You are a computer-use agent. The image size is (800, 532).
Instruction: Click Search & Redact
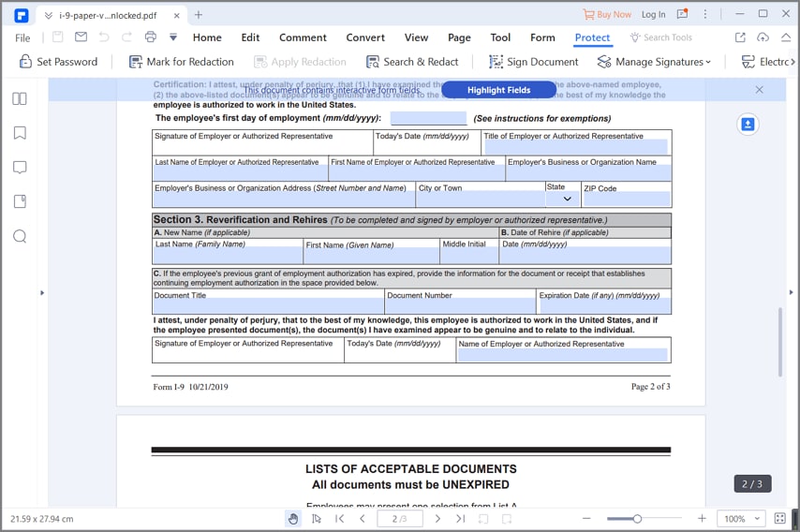point(412,62)
